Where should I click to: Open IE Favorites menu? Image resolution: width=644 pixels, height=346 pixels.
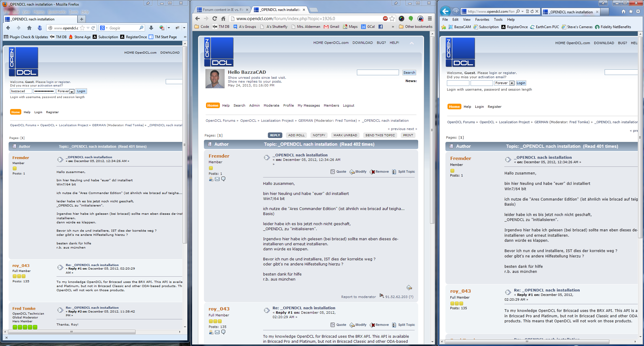(x=482, y=20)
